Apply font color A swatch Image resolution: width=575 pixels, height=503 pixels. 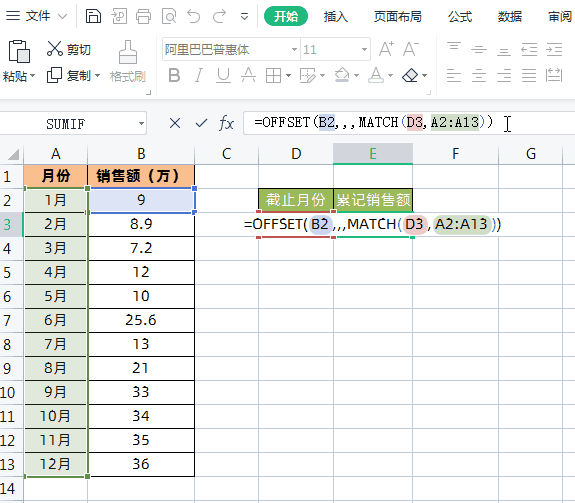pyautogui.click(x=376, y=75)
